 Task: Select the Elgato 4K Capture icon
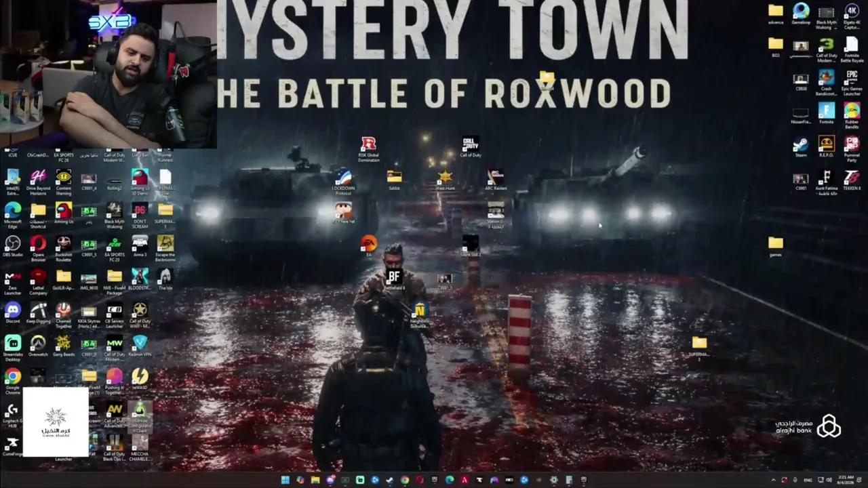(x=852, y=14)
